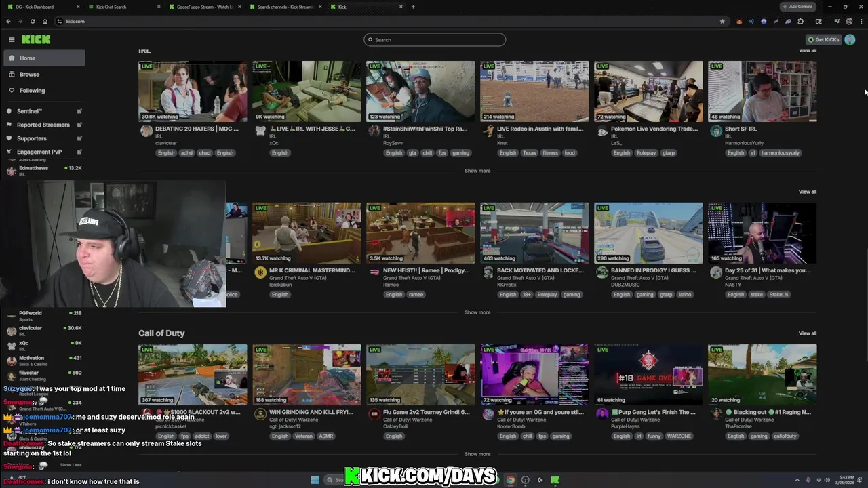Open Purp Gang stream thumbnail
Image resolution: width=868 pixels, height=488 pixels.
coord(648,375)
